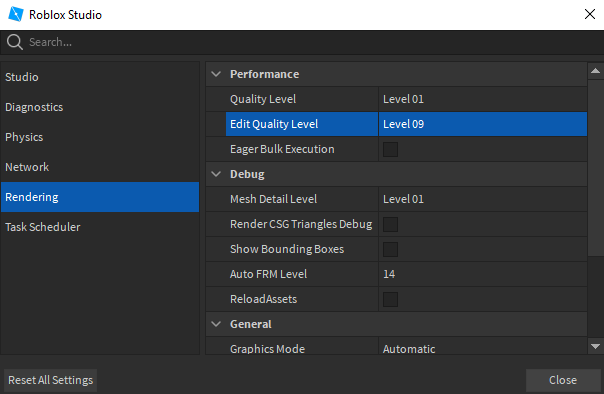
Task: Click the Auto FRM Level value 14
Action: (x=389, y=274)
